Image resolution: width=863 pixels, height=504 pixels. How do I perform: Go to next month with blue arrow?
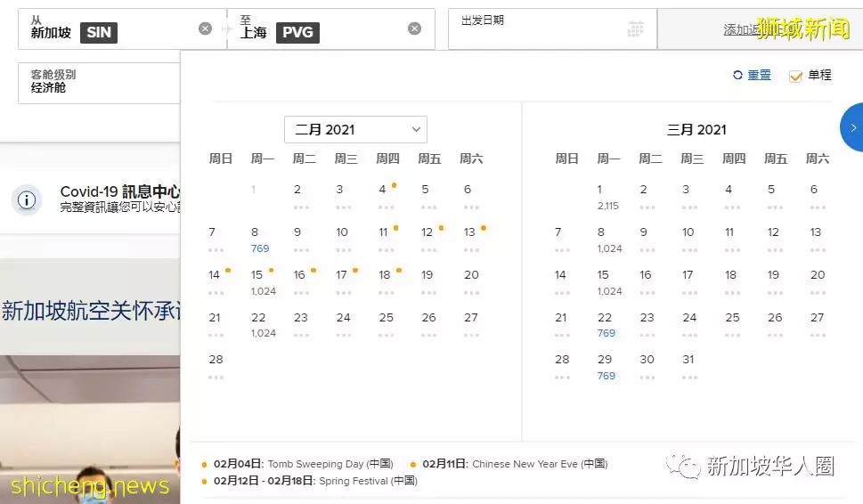[x=852, y=127]
